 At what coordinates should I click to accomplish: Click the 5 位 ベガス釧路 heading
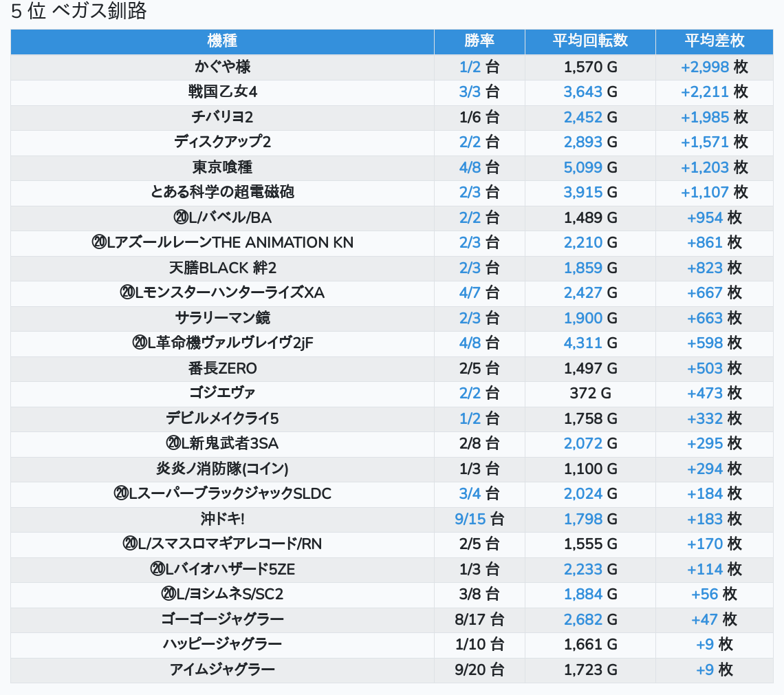tap(79, 12)
